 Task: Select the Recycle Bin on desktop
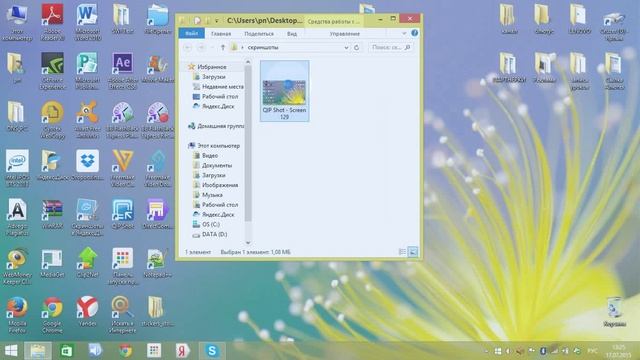click(614, 311)
